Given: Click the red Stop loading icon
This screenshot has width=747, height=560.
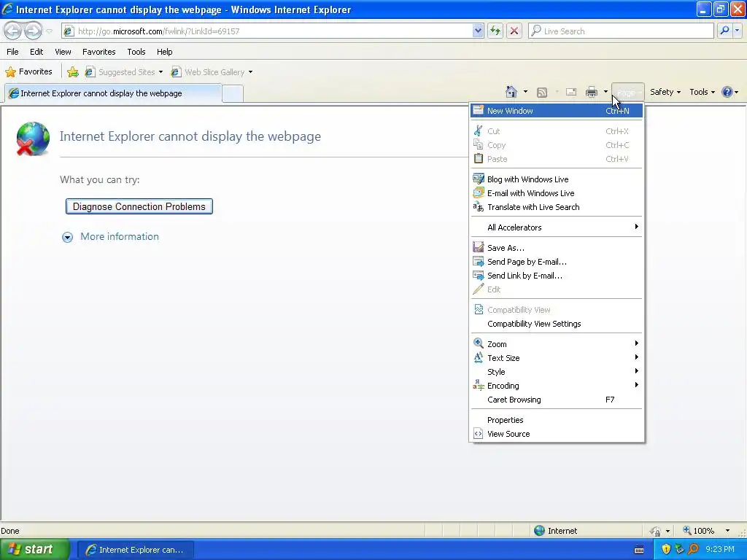Looking at the screenshot, I should 514,31.
